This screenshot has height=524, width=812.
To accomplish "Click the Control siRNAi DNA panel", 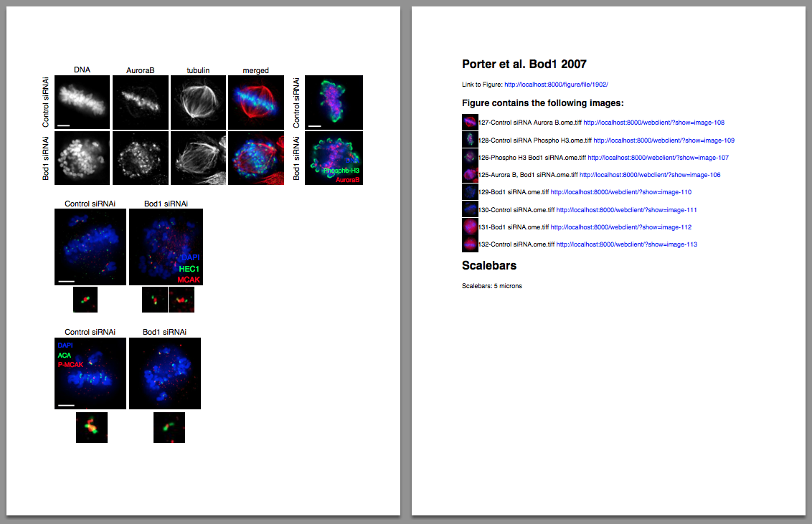I will point(82,103).
